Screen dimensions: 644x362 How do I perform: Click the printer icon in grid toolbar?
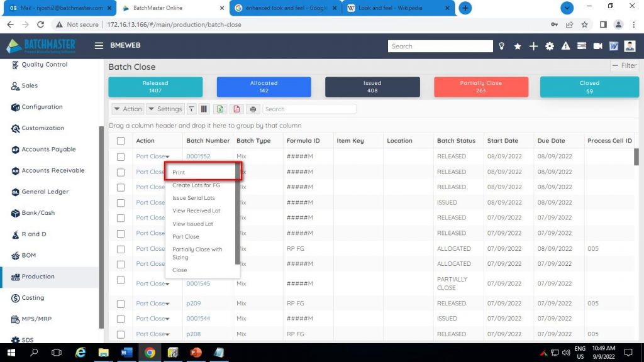pos(253,109)
